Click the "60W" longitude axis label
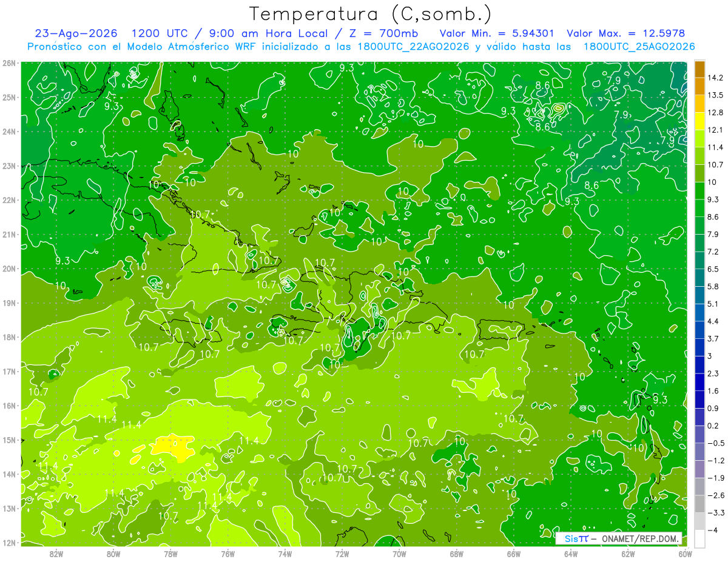The height and width of the screenshot is (562, 728). 685,554
